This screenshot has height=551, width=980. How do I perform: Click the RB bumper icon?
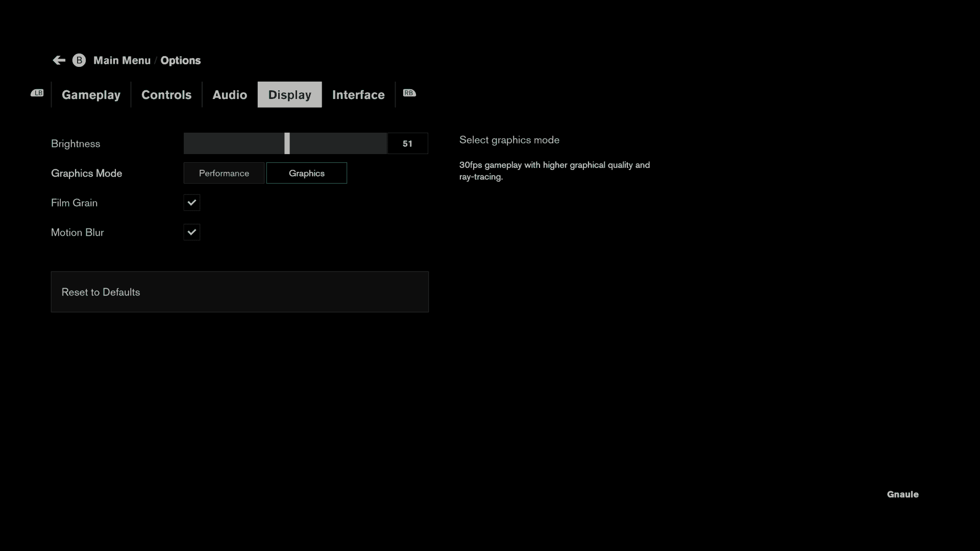click(409, 93)
